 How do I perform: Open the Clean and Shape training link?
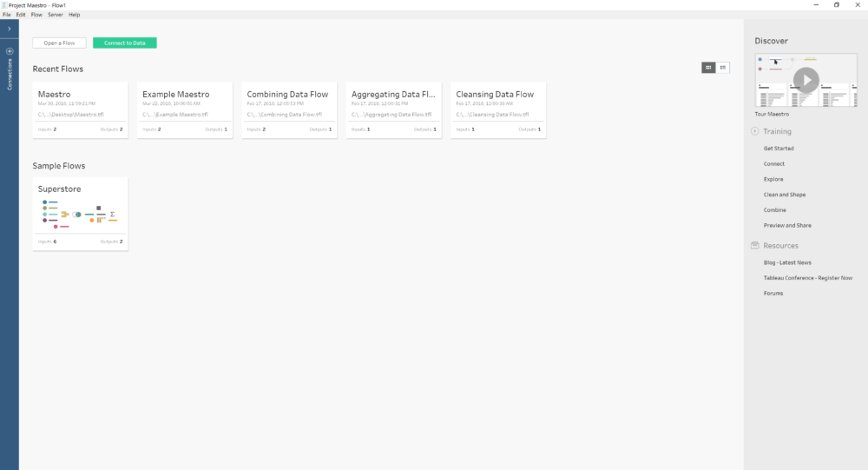[x=785, y=195]
